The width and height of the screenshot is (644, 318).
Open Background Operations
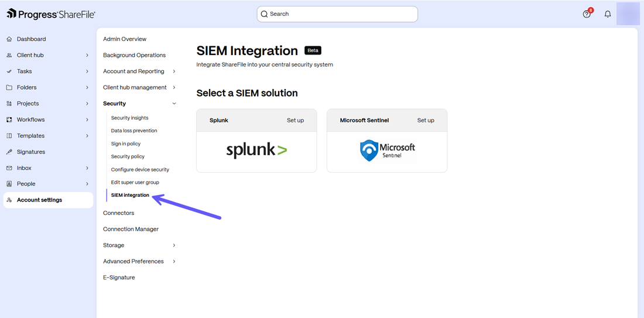tap(134, 55)
